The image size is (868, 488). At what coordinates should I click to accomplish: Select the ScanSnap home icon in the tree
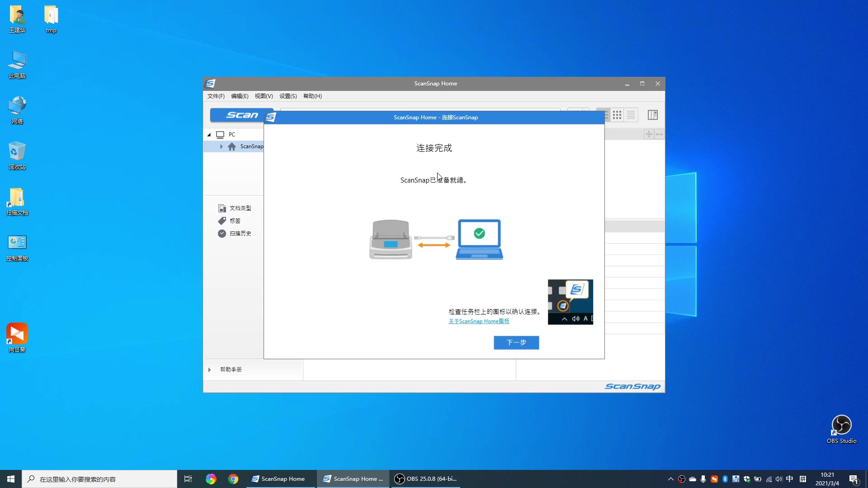232,146
